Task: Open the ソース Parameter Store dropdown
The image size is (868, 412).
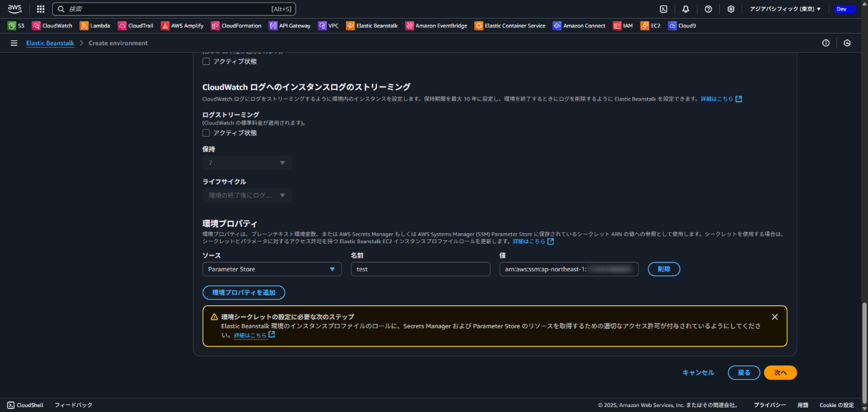Action: click(x=272, y=269)
